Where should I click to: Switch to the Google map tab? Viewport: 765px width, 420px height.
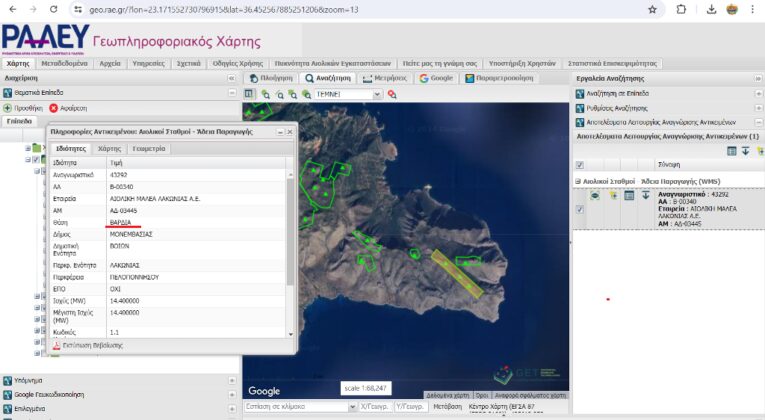pos(436,78)
